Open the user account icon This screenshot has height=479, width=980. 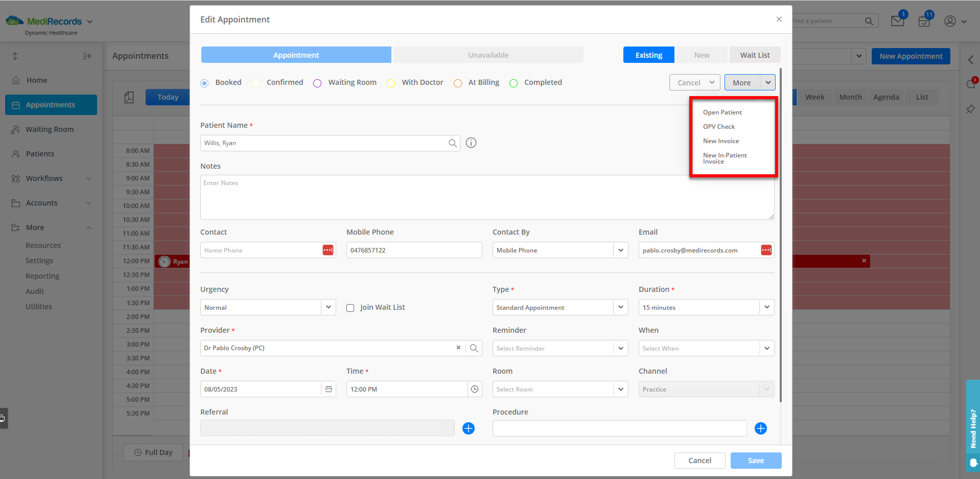950,21
